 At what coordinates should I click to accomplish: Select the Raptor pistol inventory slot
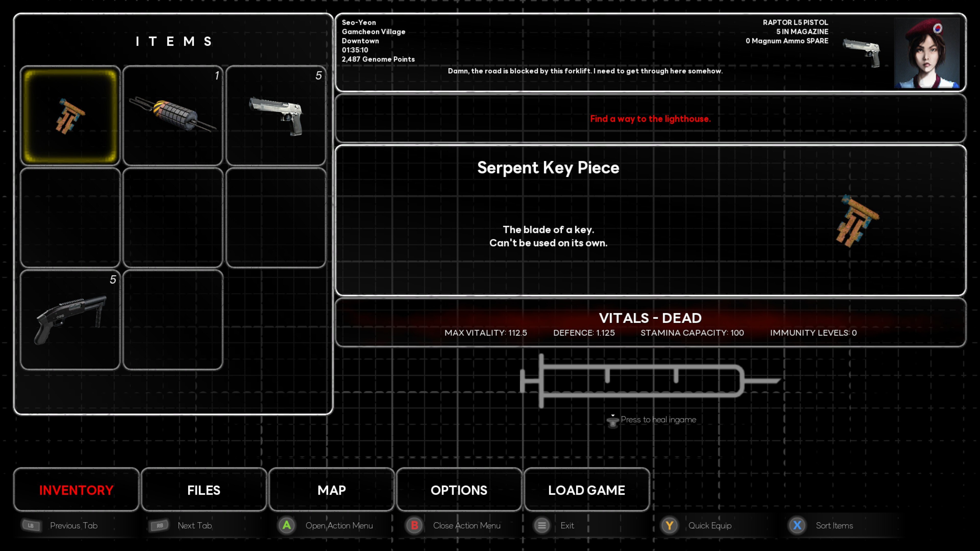click(x=276, y=116)
